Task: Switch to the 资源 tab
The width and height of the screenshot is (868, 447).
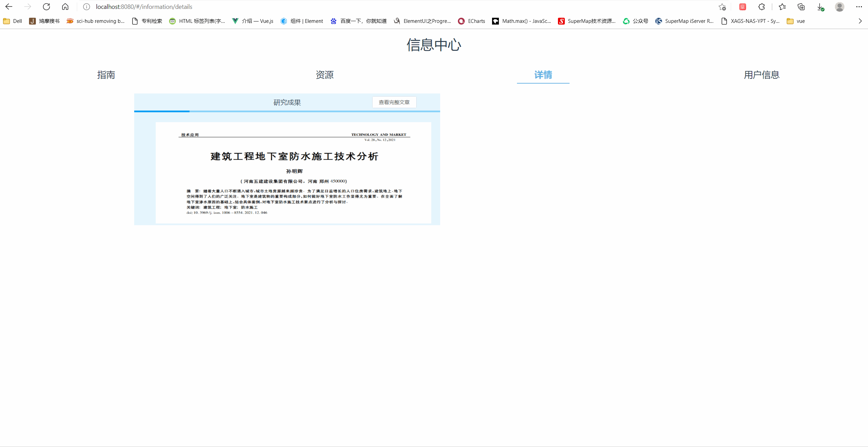Action: click(324, 75)
